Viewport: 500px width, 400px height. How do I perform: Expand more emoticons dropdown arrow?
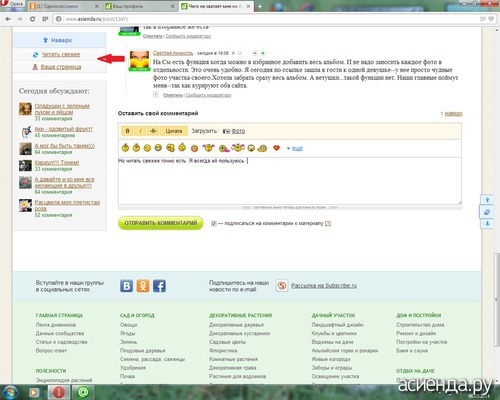point(288,148)
